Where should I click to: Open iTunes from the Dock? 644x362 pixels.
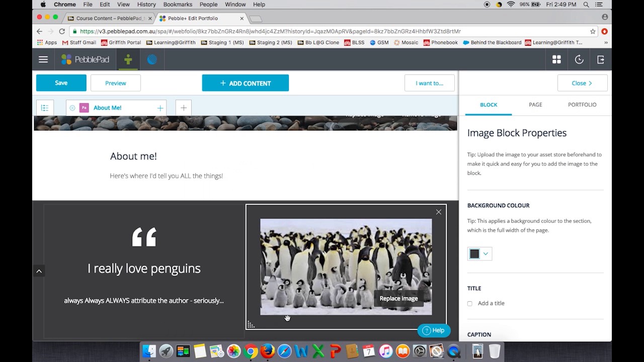385,351
